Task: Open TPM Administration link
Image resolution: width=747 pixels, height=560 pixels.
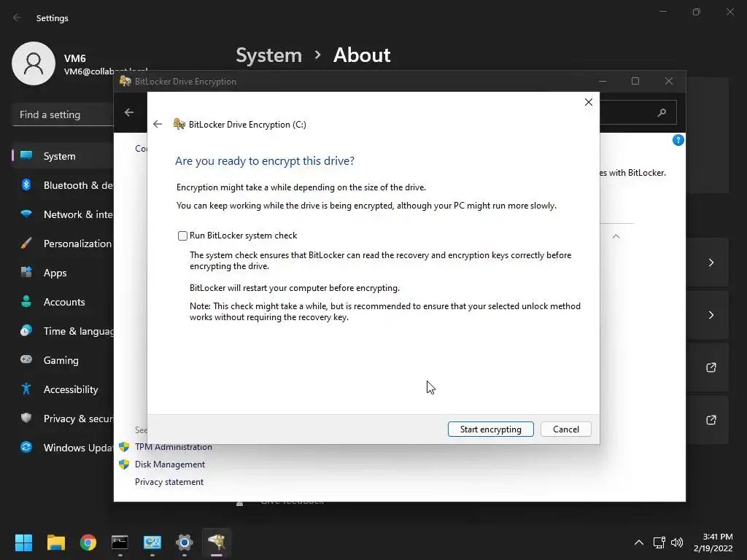Action: click(x=174, y=447)
